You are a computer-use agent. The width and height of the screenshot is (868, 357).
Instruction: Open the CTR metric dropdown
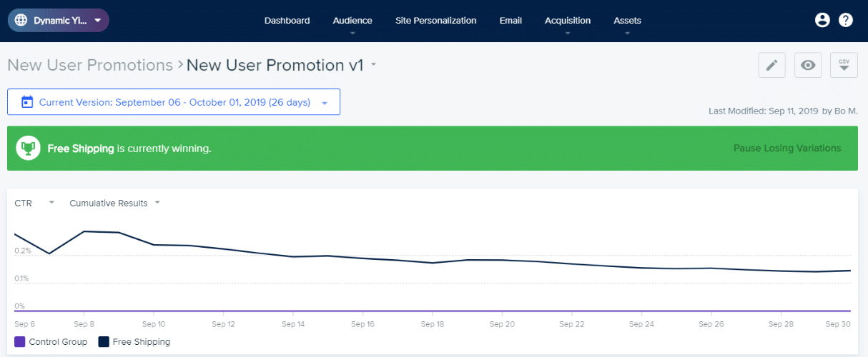point(51,203)
